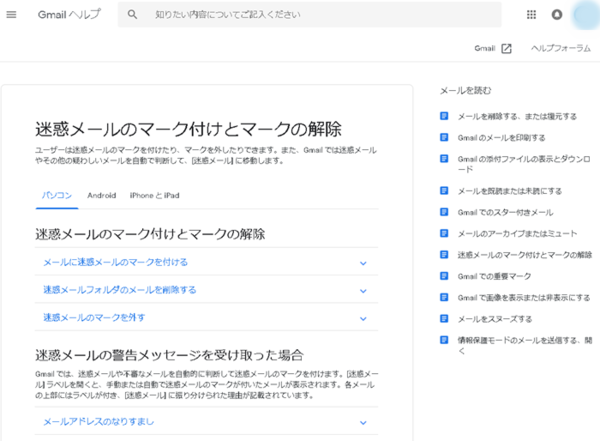600x441 pixels.
Task: Select the パソコン tab
Action: coord(56,196)
